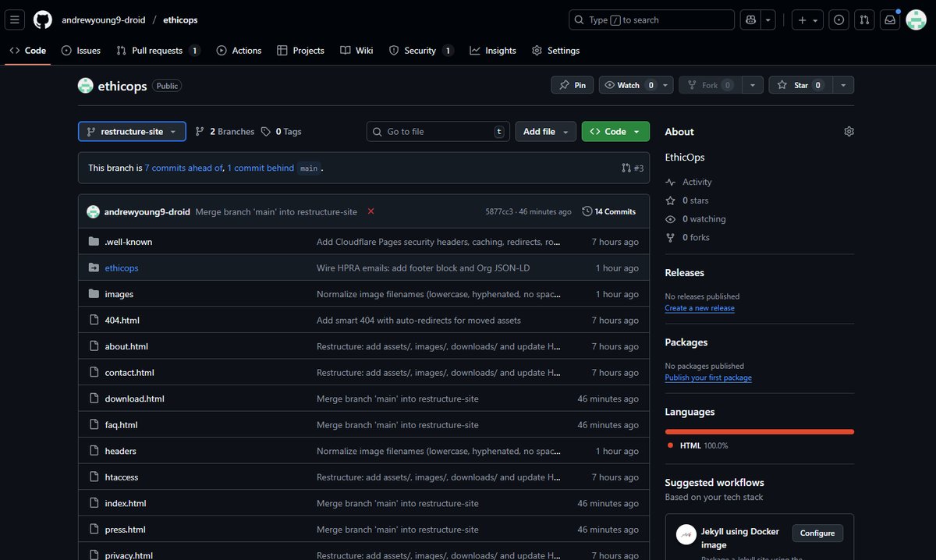Open pull requests icon in header
Viewport: 936px width, 560px height.
click(x=864, y=19)
